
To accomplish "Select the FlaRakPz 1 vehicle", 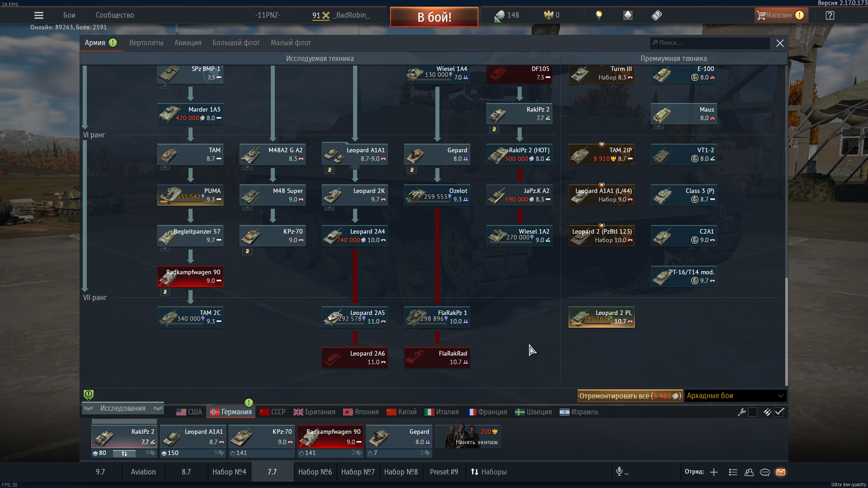I will [x=437, y=317].
